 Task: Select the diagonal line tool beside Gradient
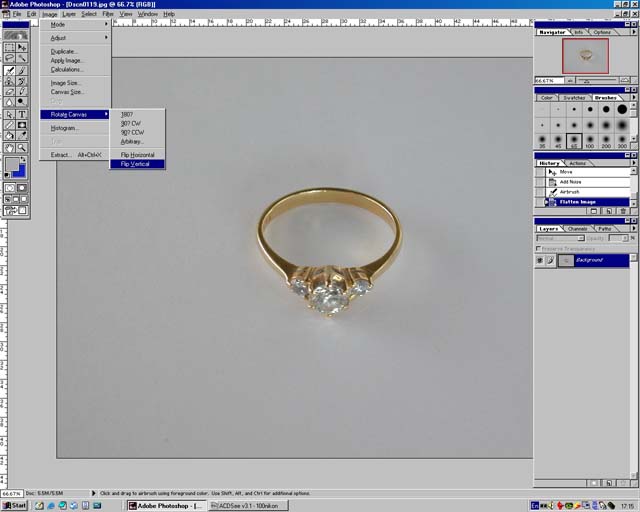[x=9, y=125]
